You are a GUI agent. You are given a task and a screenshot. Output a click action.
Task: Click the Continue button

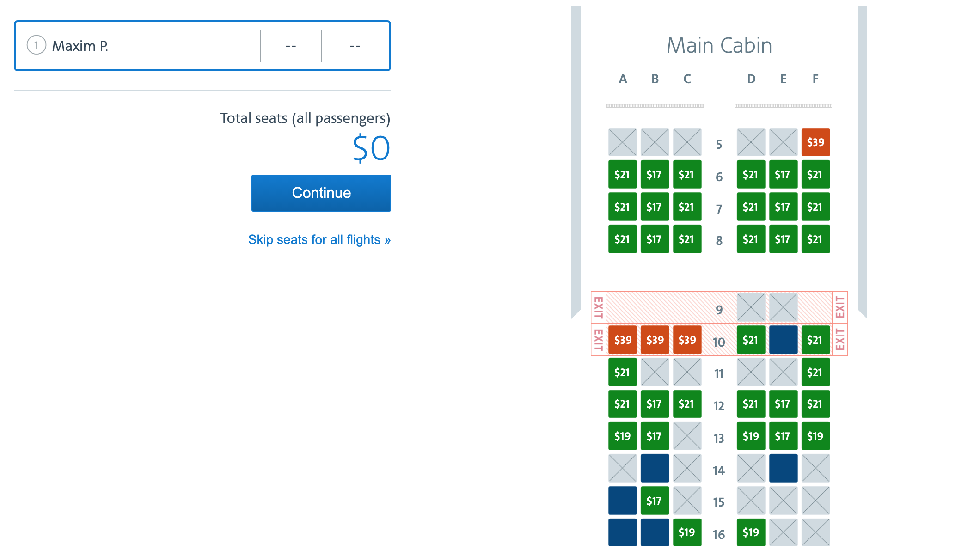click(x=321, y=193)
